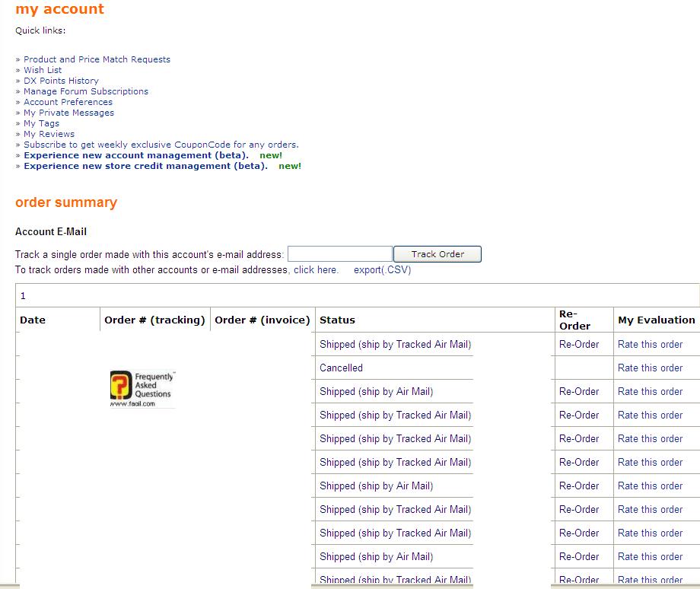Click the Frequently Asked Questions logo image

click(x=142, y=389)
